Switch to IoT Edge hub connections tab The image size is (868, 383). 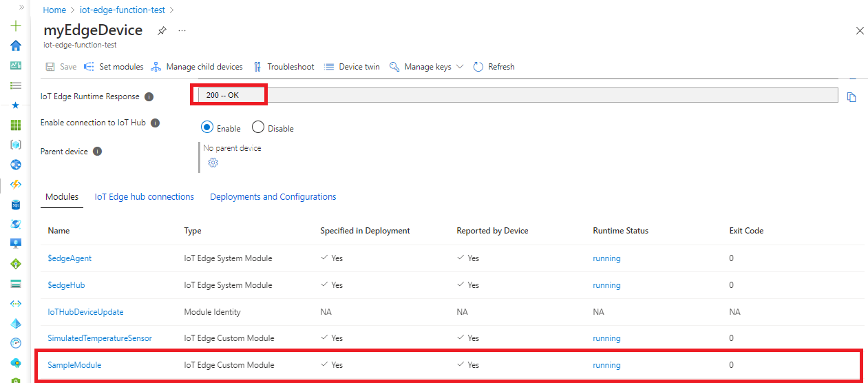tap(144, 197)
